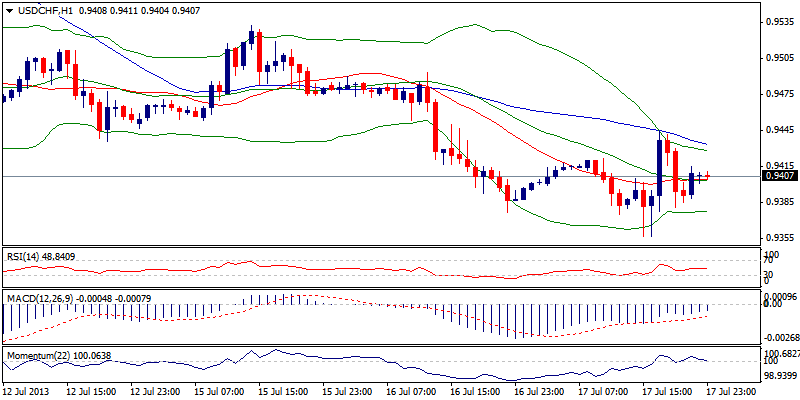
Task: Click the Momentum 98.9399 scale value
Action: (x=780, y=374)
